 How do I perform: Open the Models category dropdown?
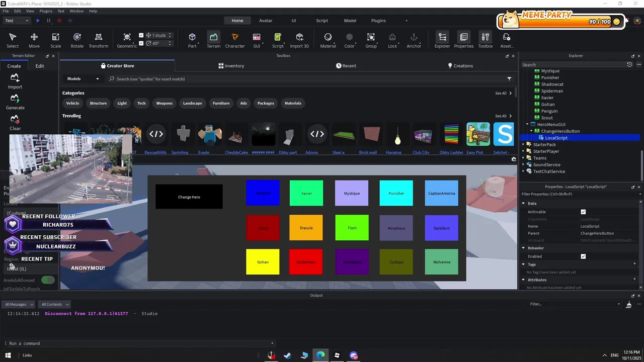(x=83, y=79)
